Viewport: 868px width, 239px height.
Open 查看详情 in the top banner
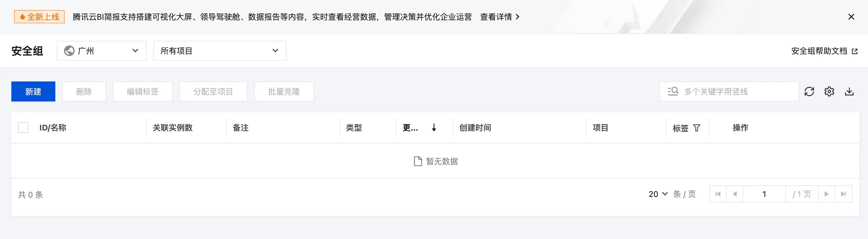[499, 17]
